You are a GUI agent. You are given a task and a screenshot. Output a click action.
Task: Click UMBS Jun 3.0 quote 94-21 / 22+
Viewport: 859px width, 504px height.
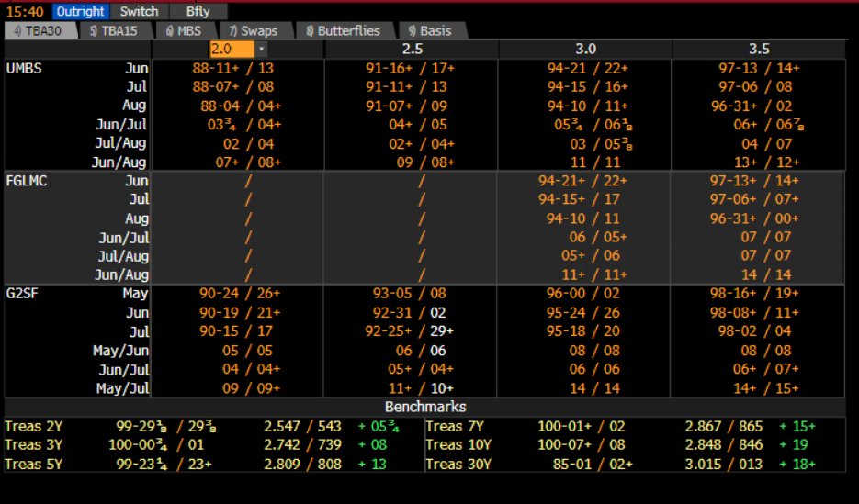(x=588, y=69)
